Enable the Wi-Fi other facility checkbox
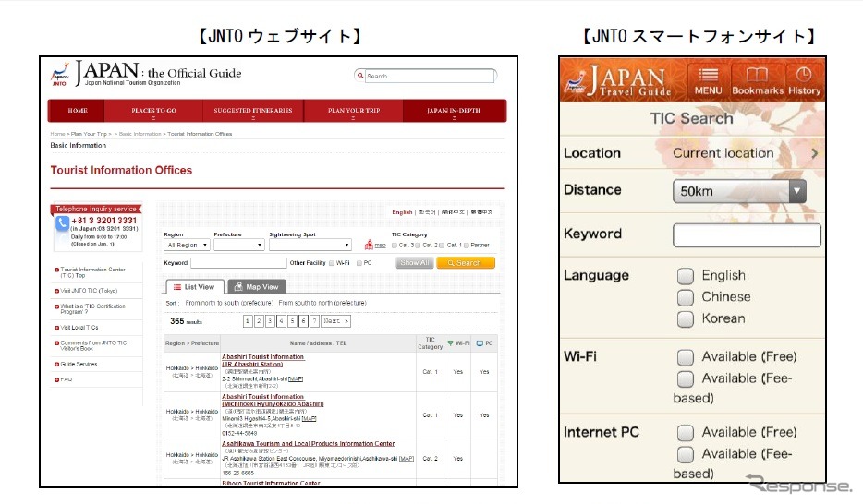 click(332, 263)
